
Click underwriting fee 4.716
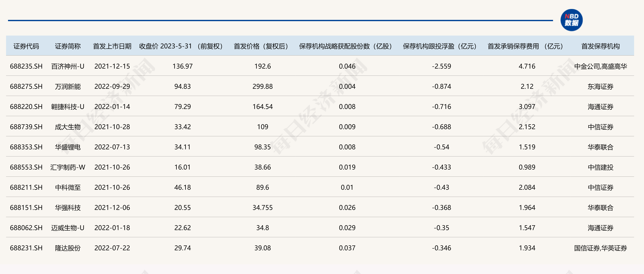tap(527, 66)
